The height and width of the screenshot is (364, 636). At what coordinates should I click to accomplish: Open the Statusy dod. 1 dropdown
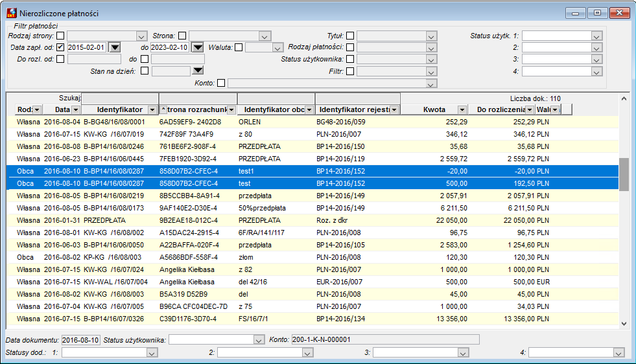click(x=152, y=353)
